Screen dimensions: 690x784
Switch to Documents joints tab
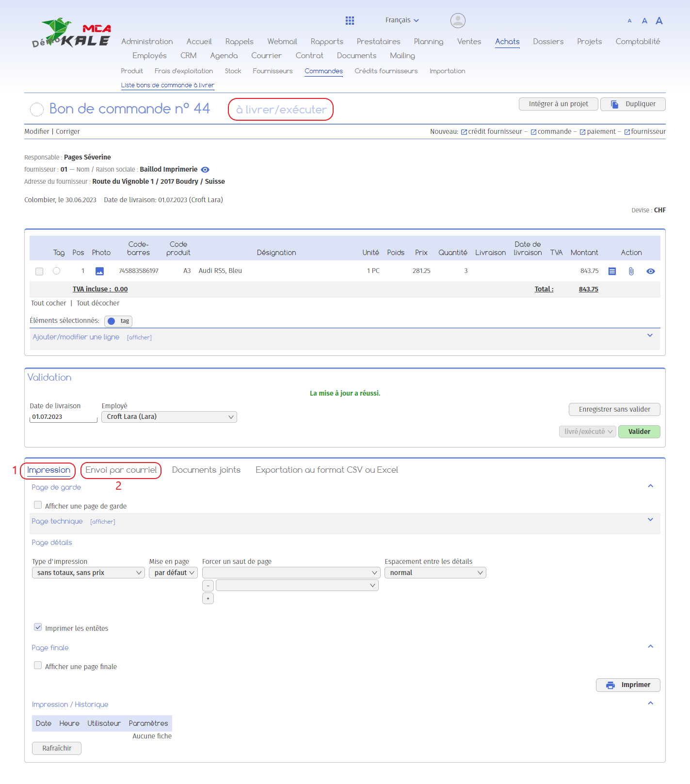pyautogui.click(x=206, y=470)
